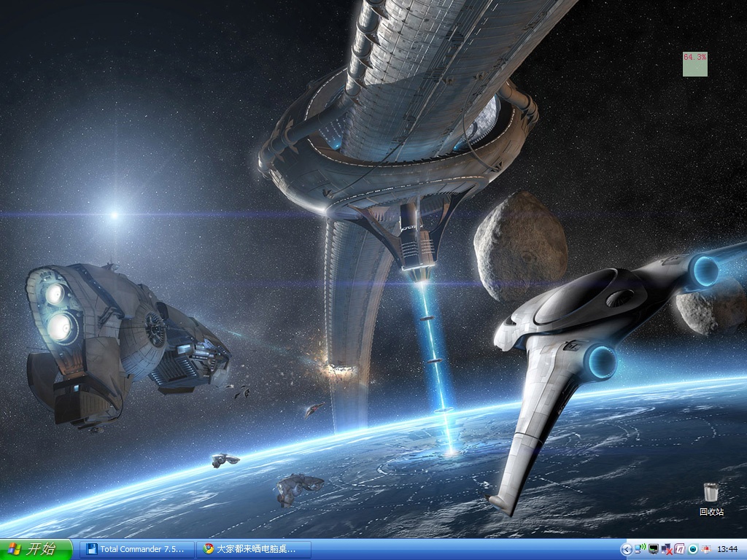Expand hidden system tray icons arrow
This screenshot has height=560, width=747.
(627, 550)
